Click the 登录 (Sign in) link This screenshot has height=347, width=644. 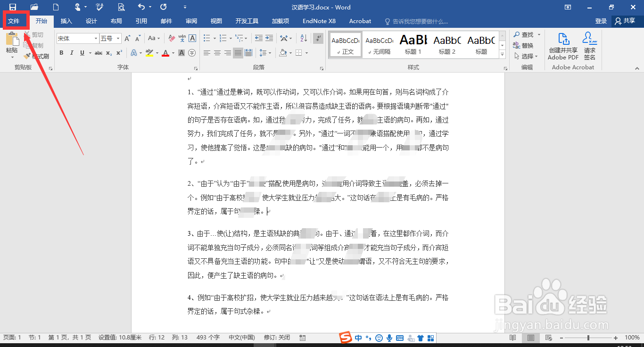point(601,21)
